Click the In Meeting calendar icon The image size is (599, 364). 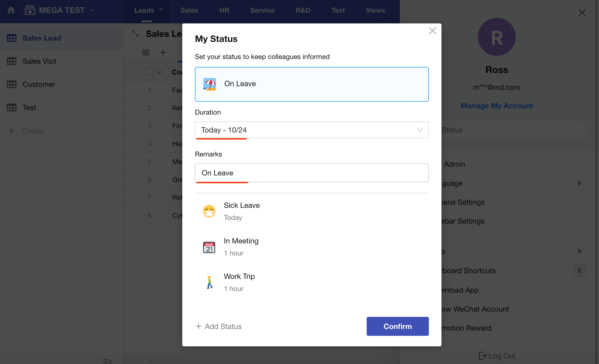(x=209, y=247)
